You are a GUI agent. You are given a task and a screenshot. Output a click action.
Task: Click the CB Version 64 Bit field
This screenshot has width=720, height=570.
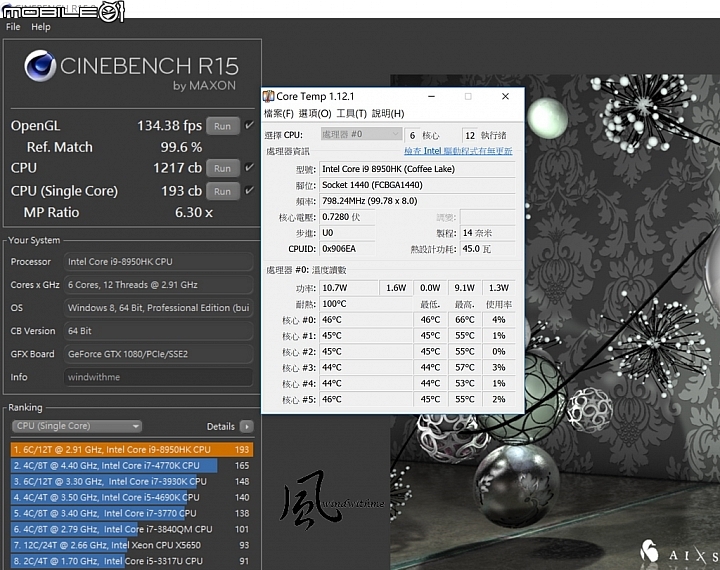pos(158,331)
